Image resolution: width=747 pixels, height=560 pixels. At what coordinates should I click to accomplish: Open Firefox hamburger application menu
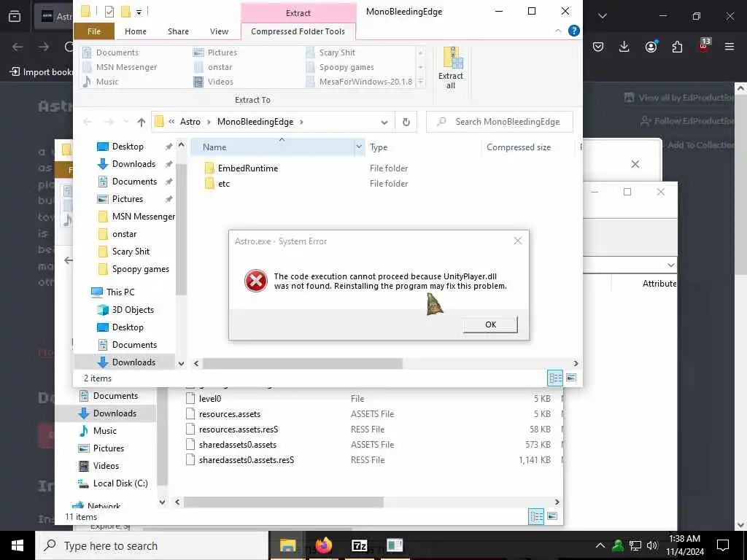coord(729,47)
